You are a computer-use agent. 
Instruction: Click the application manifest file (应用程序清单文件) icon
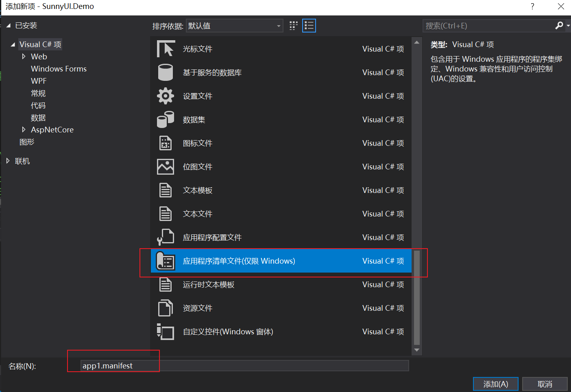tap(166, 261)
